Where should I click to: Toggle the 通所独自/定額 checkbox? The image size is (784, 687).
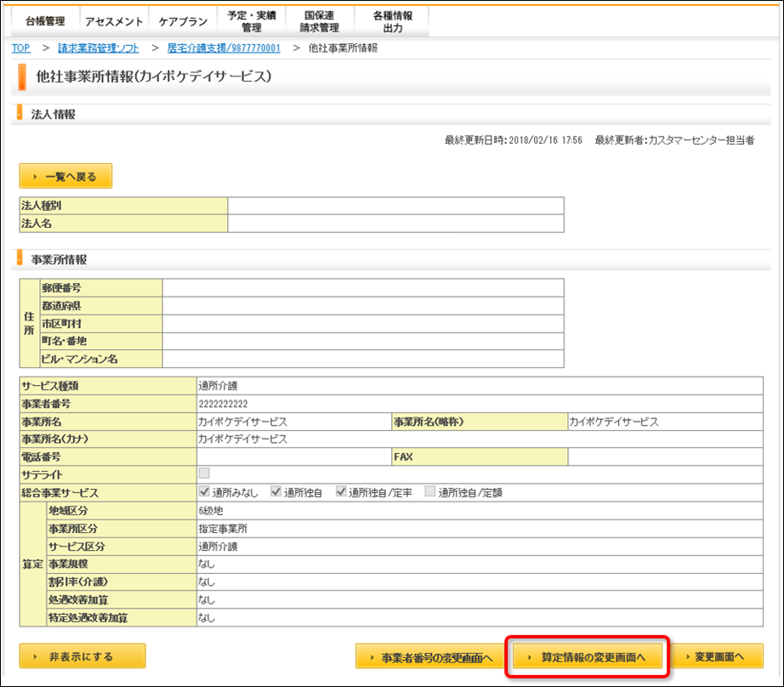(430, 491)
